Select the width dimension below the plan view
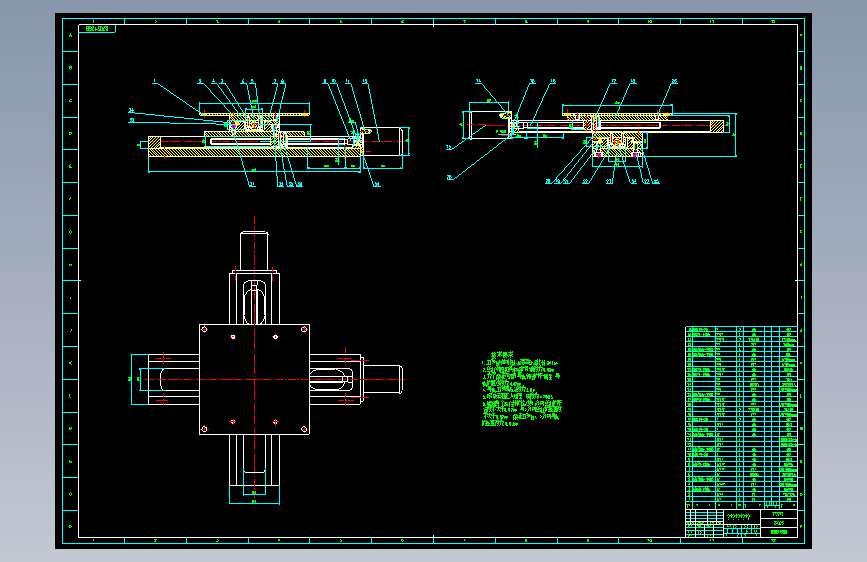 (254, 501)
